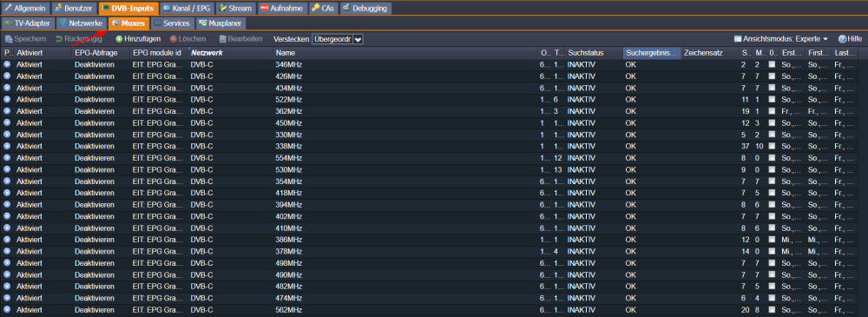Toggle the checkbox in the 426MHz row

pyautogui.click(x=772, y=76)
